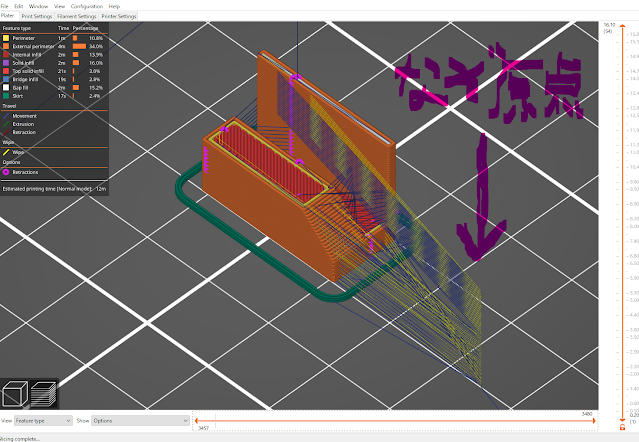The width and height of the screenshot is (639, 442).
Task: Click the lock icon below the vertical layer slider
Action: point(622,427)
